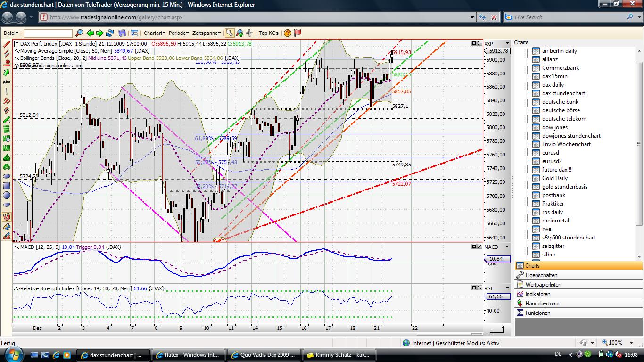Maximize the MACD indicator panel

click(474, 247)
